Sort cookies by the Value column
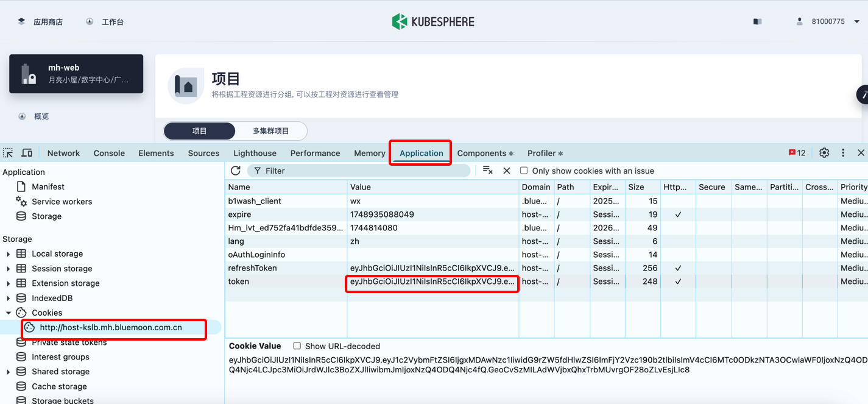This screenshot has height=404, width=868. (433, 187)
